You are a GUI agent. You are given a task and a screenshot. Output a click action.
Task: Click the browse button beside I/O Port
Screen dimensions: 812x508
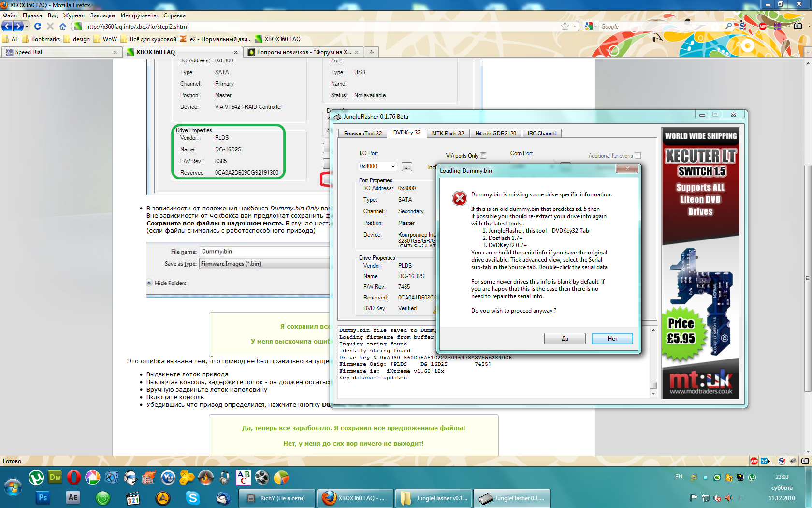[x=407, y=167]
